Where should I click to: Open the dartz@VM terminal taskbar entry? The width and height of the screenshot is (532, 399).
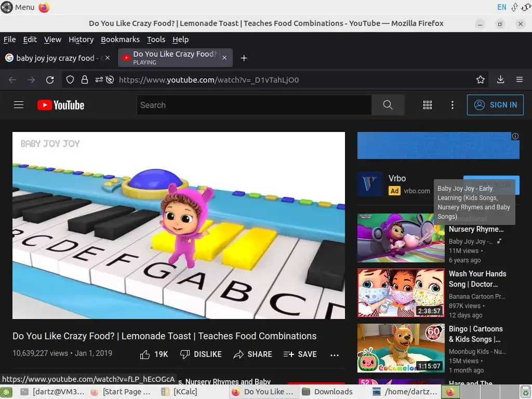(x=52, y=392)
